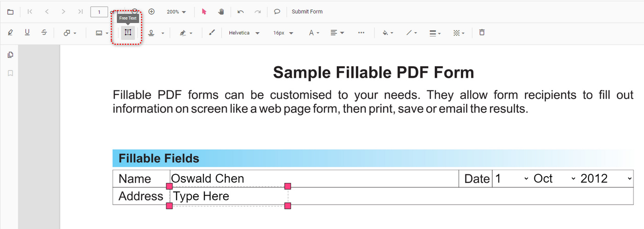Expand the Helvetica font family dropdown
The height and width of the screenshot is (229, 644).
pyautogui.click(x=244, y=33)
